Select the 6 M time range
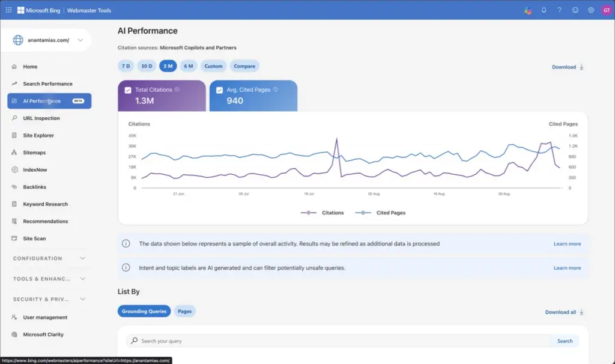Viewport: 615px width, 364px height. 189,66
